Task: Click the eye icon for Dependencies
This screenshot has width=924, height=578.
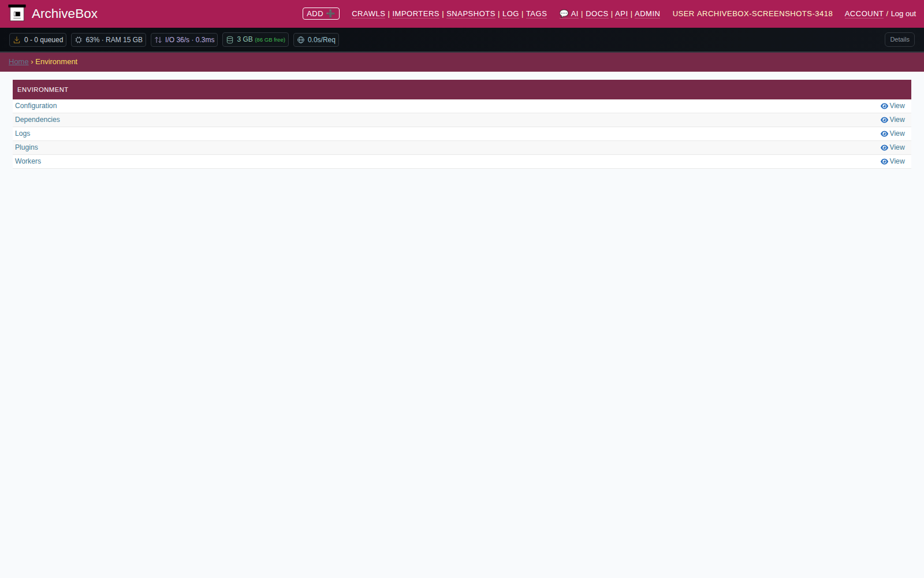Action: pos(884,120)
